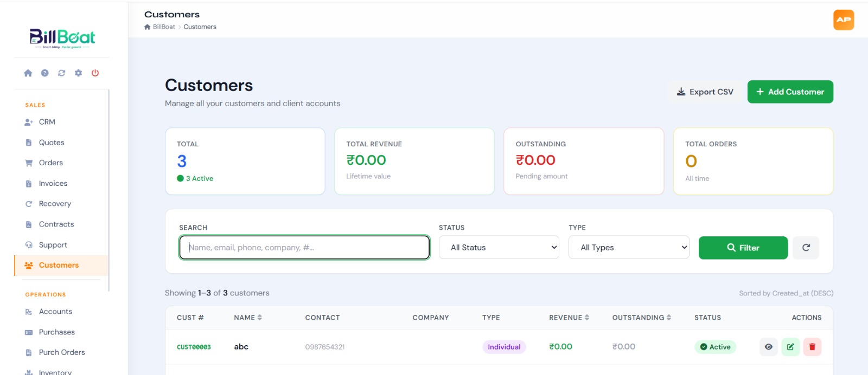868x375 pixels.
Task: Click the Export CSV button
Action: (x=705, y=92)
